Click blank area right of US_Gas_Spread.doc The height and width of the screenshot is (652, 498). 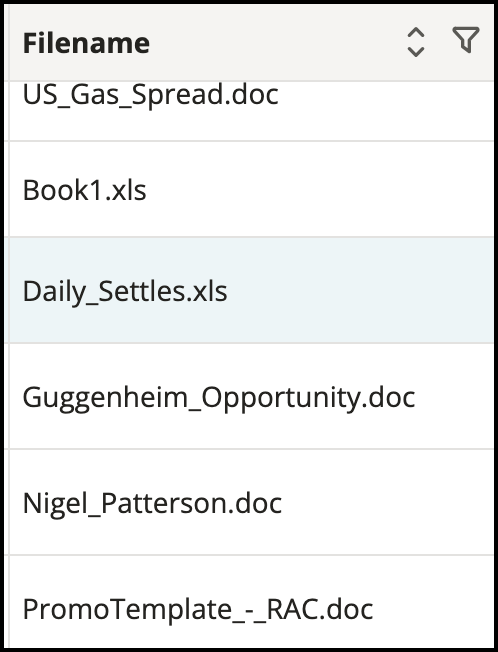(387, 110)
